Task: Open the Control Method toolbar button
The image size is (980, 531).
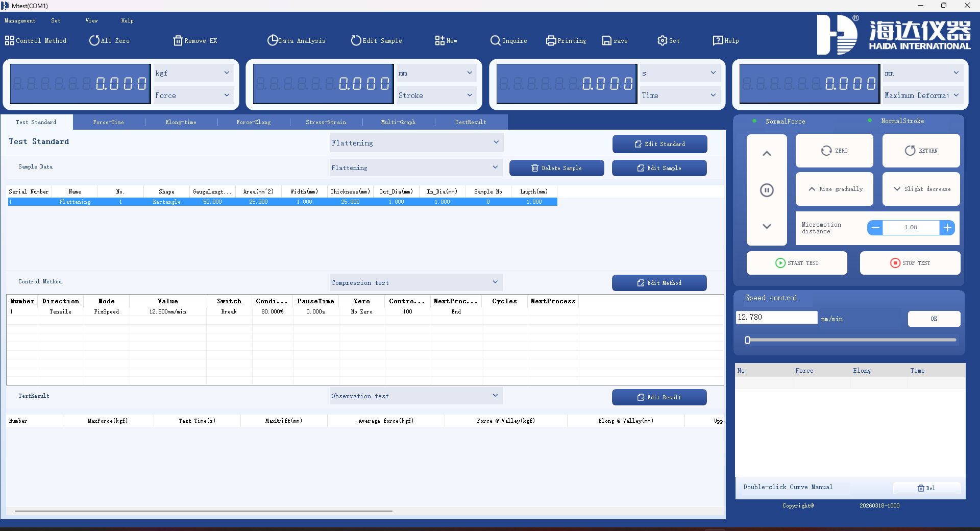Action: click(36, 41)
